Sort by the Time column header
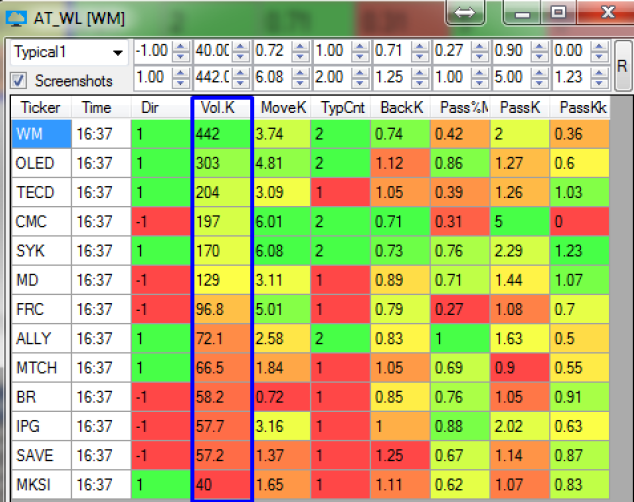The image size is (634, 502). pyautogui.click(x=101, y=108)
